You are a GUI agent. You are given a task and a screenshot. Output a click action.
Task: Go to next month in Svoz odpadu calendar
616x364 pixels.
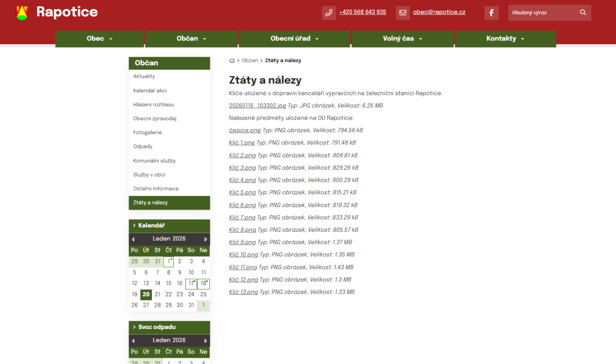pyautogui.click(x=205, y=340)
